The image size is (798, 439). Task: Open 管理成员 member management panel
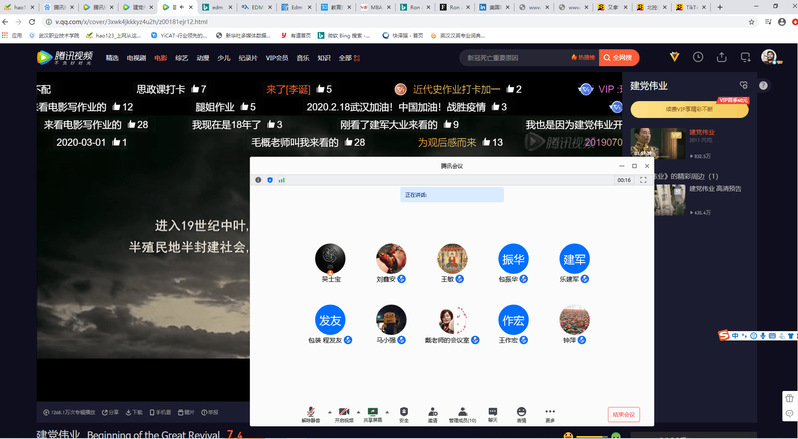pyautogui.click(x=462, y=412)
